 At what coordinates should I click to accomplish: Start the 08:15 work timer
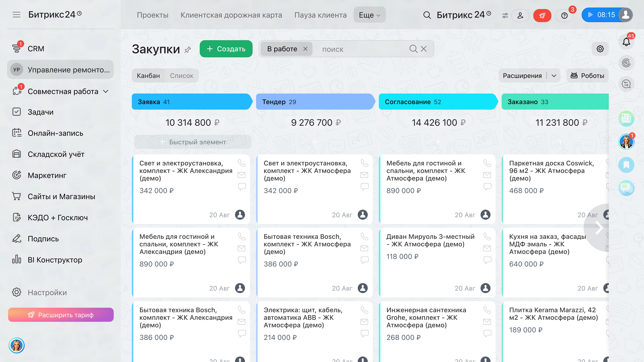[x=591, y=15]
